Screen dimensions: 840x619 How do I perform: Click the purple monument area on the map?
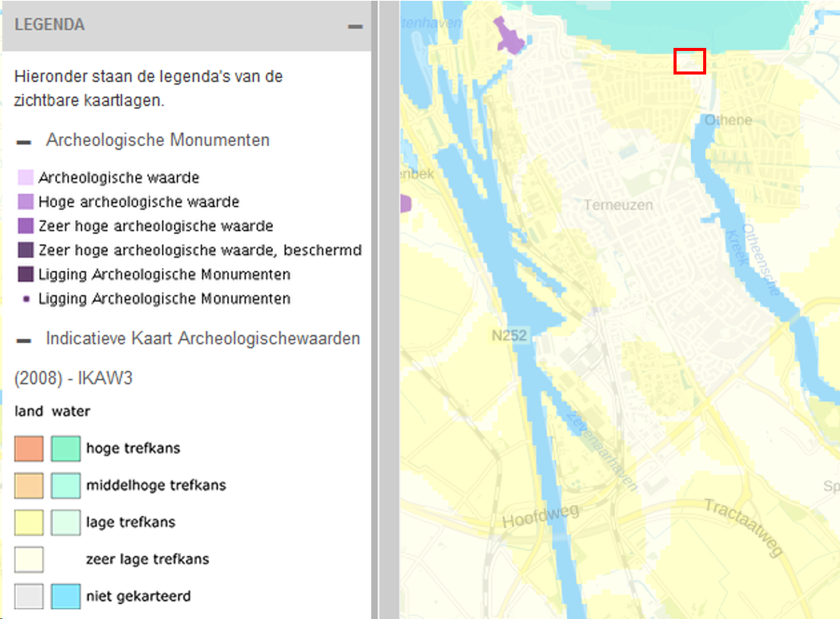[509, 36]
